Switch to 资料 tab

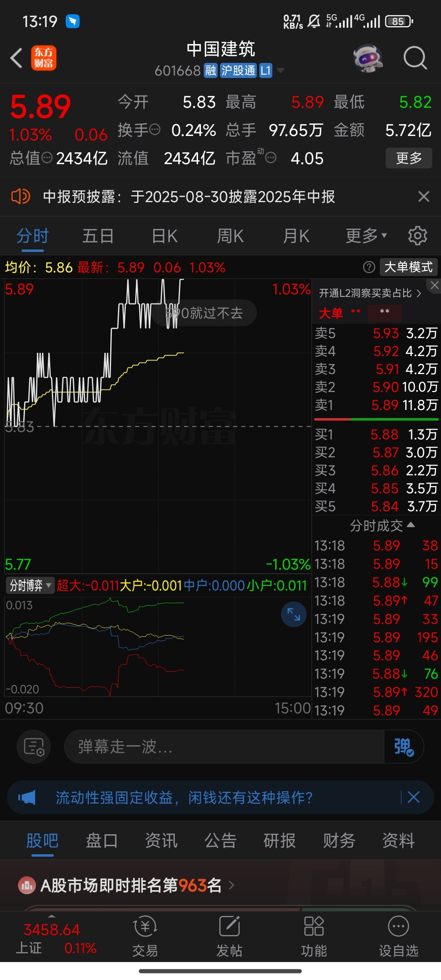click(x=399, y=841)
